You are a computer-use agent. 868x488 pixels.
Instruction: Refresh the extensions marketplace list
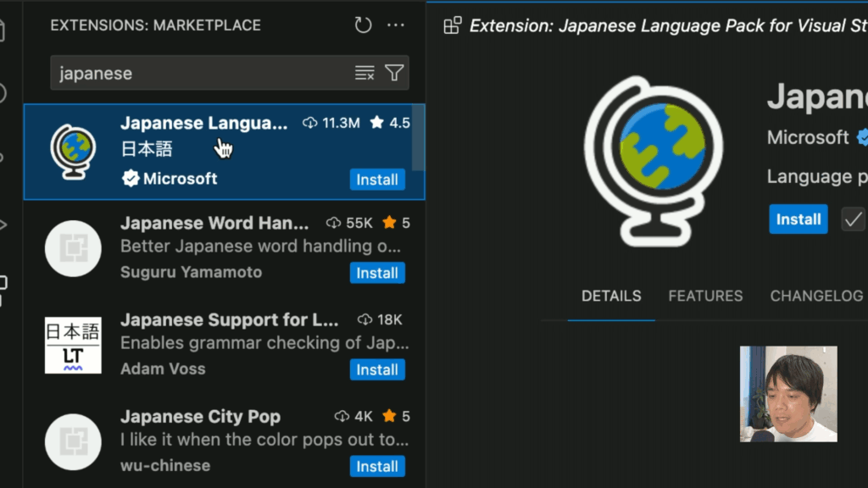tap(363, 25)
